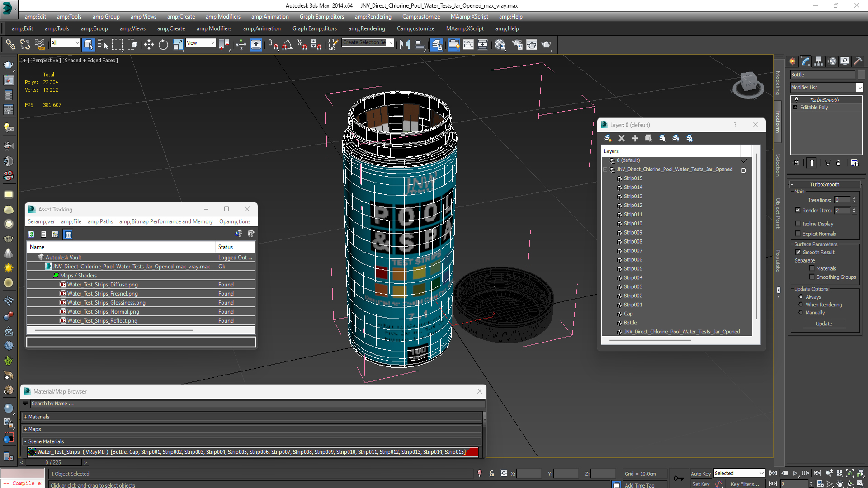Enable Isoline Display checkbox
The image size is (868, 488).
(x=798, y=224)
